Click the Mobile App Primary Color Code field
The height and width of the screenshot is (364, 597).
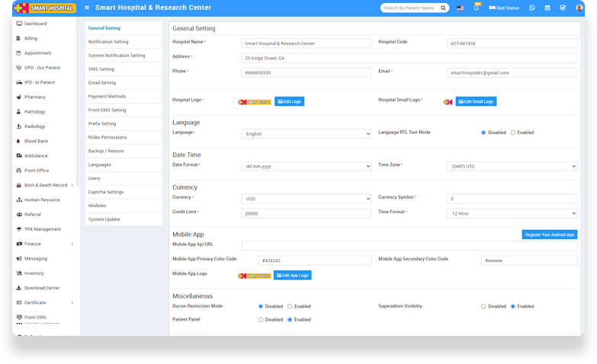tap(315, 260)
